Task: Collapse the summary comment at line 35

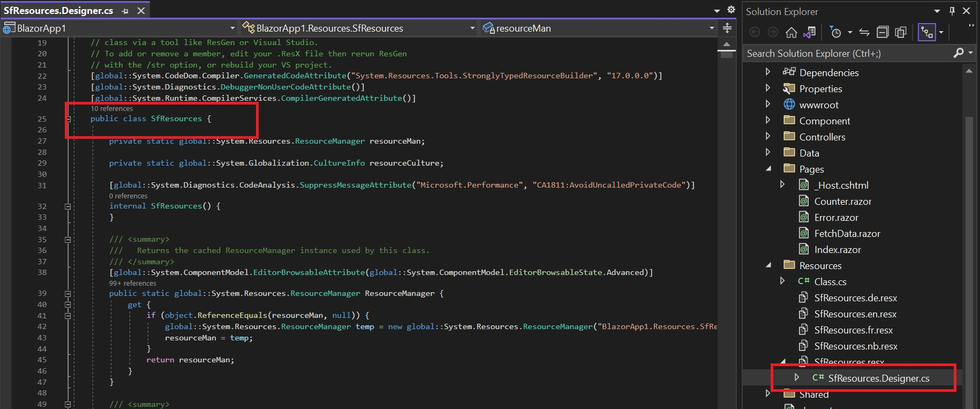Action: point(68,240)
